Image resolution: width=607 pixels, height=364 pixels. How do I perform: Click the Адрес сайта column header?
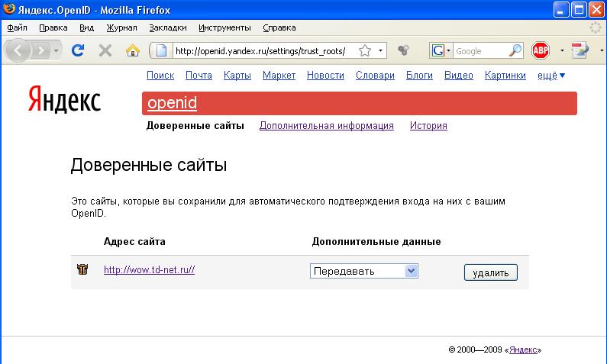(x=134, y=242)
